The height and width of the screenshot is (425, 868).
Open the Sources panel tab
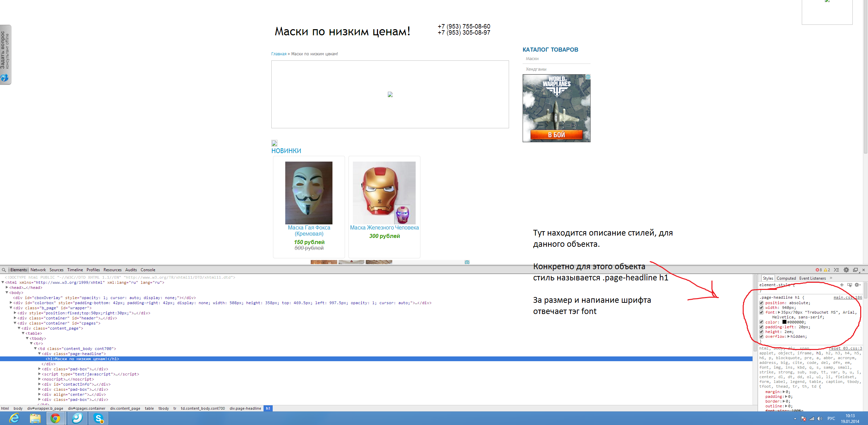(56, 270)
